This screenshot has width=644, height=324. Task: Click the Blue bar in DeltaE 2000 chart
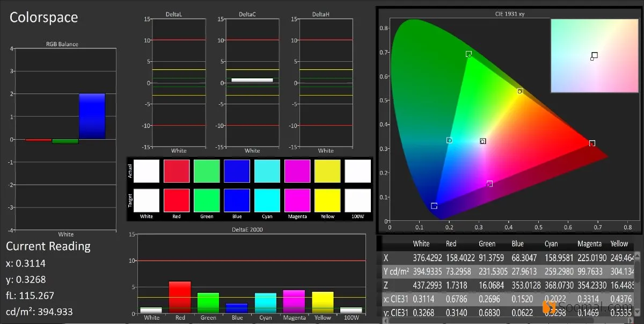tap(237, 308)
